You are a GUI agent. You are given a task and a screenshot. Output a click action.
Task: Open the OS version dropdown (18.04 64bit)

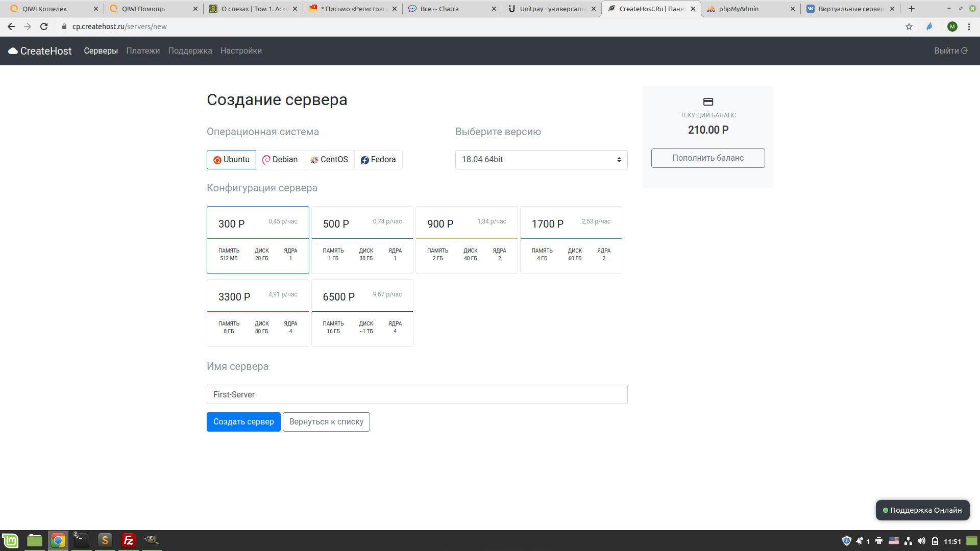[x=541, y=160]
